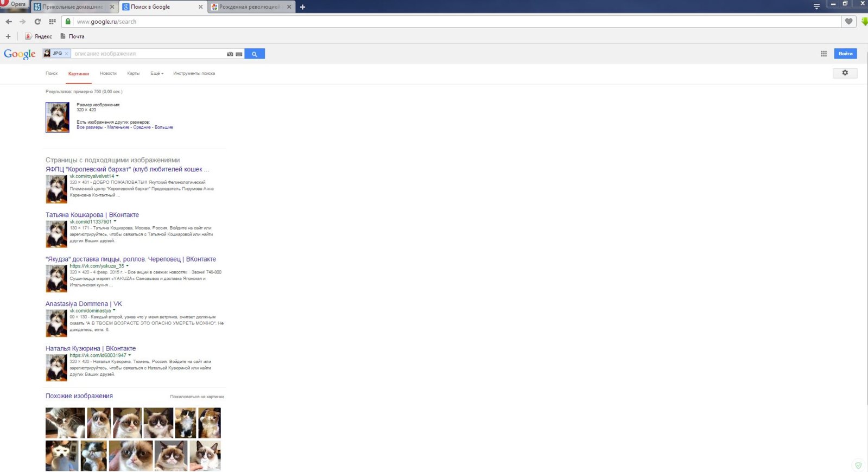Expand dropdown arrow next to vk.com/royalvelvet14
The image size is (868, 472).
[x=117, y=176]
